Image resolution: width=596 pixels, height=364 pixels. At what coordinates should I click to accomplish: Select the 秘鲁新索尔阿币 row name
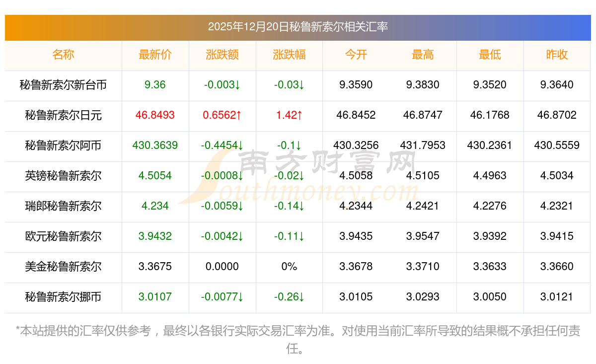coord(63,146)
